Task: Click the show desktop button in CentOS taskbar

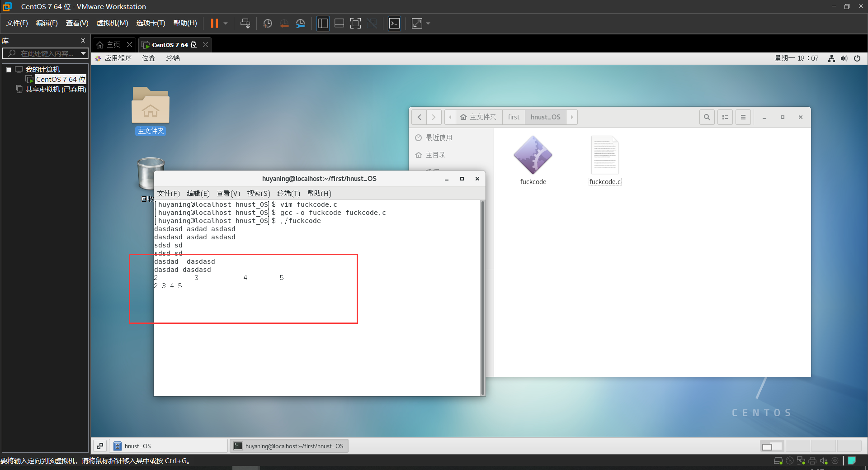Action: click(100, 446)
